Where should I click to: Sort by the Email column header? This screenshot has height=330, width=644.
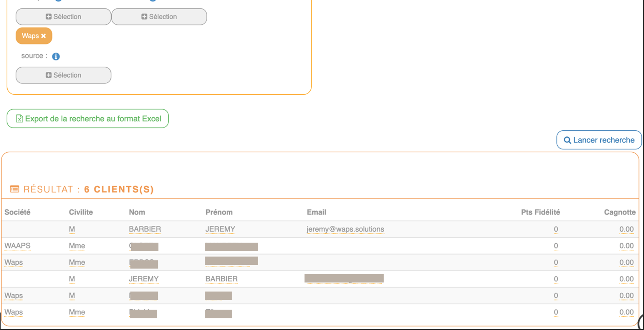317,212
